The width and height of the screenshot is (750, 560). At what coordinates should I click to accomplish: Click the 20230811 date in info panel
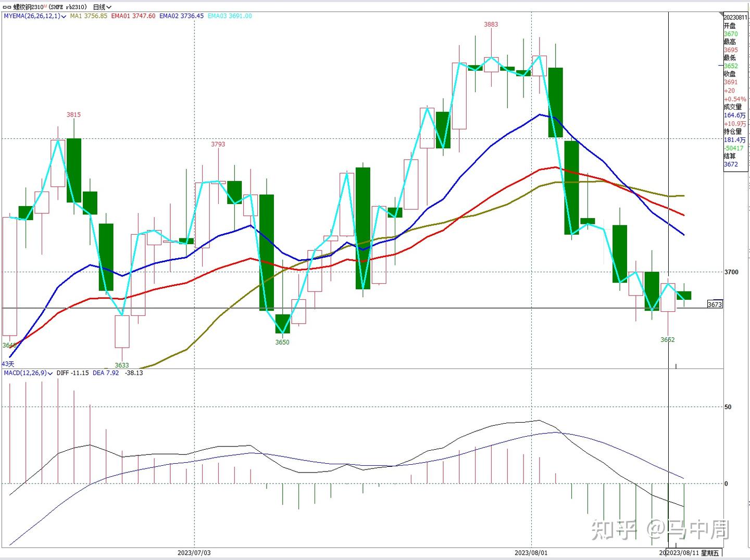[x=735, y=18]
